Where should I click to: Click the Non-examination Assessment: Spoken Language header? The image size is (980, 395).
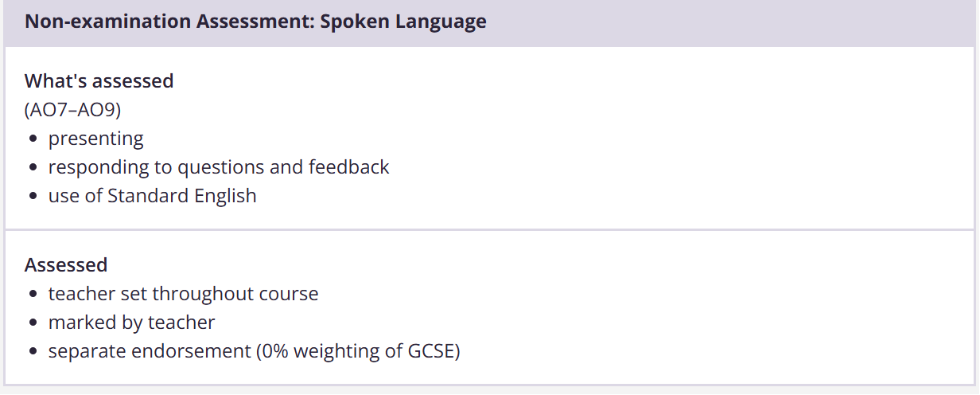tap(255, 22)
